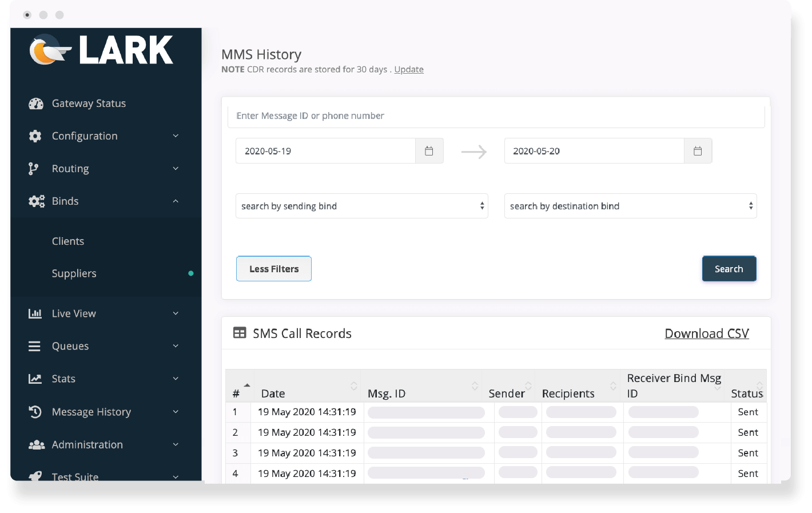The width and height of the screenshot is (812, 513).
Task: Sort table by # column arrow
Action: 246,386
